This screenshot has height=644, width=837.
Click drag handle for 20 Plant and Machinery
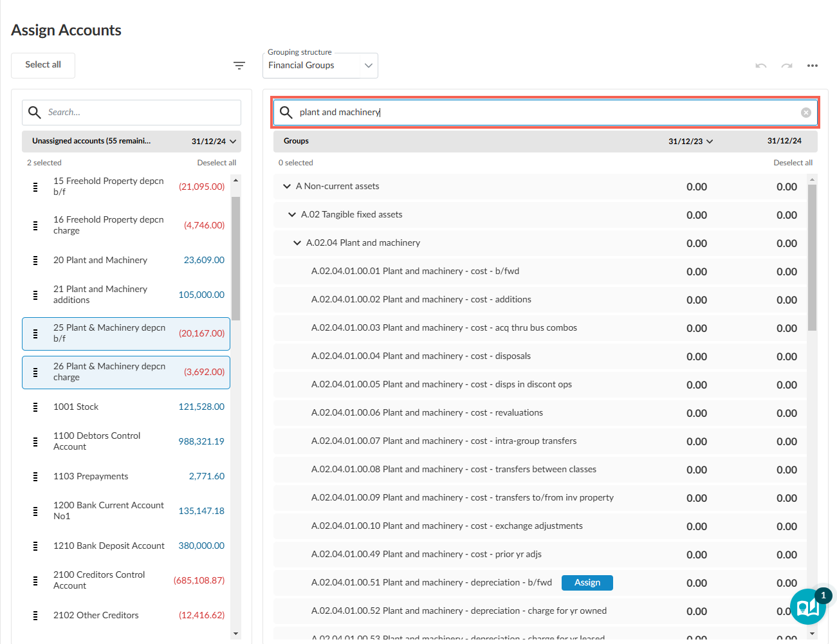[x=35, y=260]
